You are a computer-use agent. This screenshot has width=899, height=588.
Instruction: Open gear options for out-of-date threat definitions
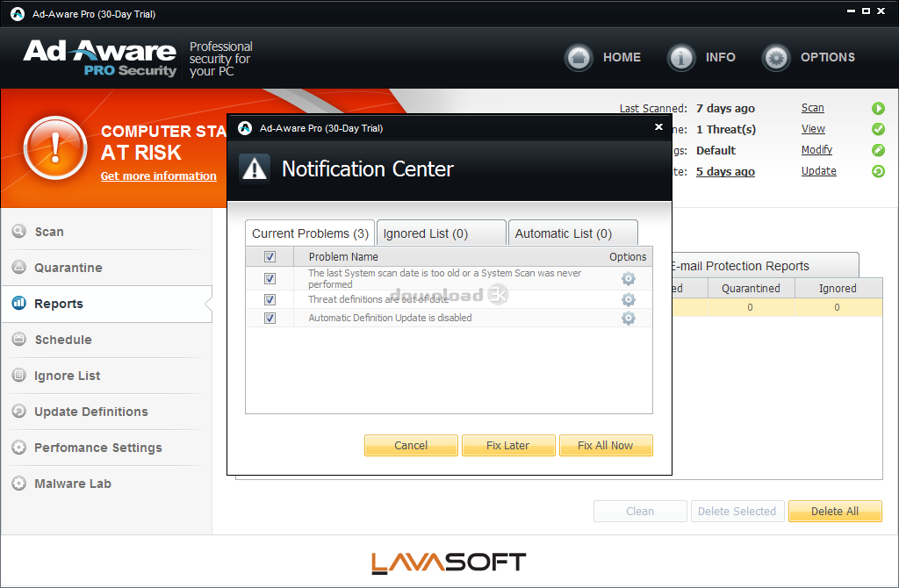[628, 299]
